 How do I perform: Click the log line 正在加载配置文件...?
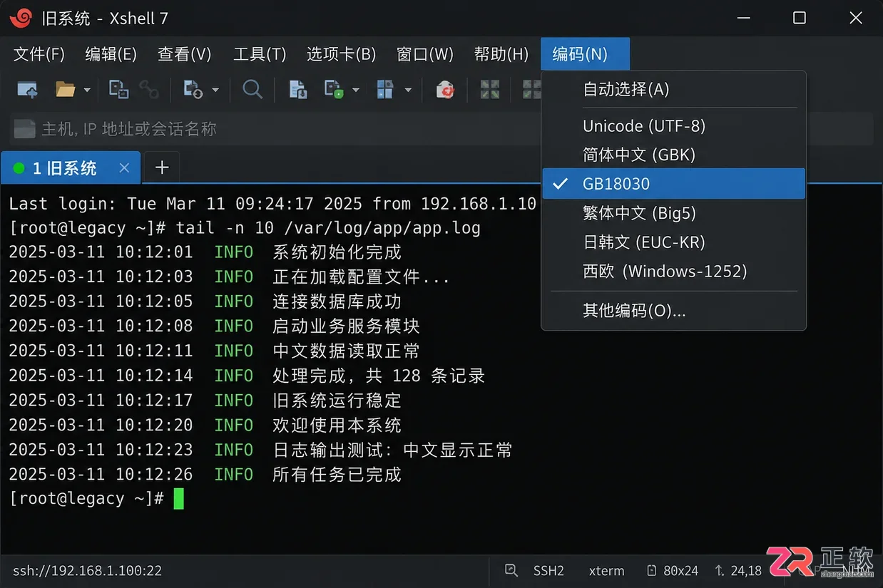coord(229,277)
